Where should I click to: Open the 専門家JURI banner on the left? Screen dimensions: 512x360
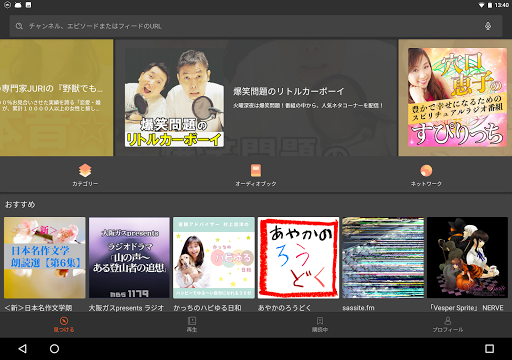click(x=56, y=98)
